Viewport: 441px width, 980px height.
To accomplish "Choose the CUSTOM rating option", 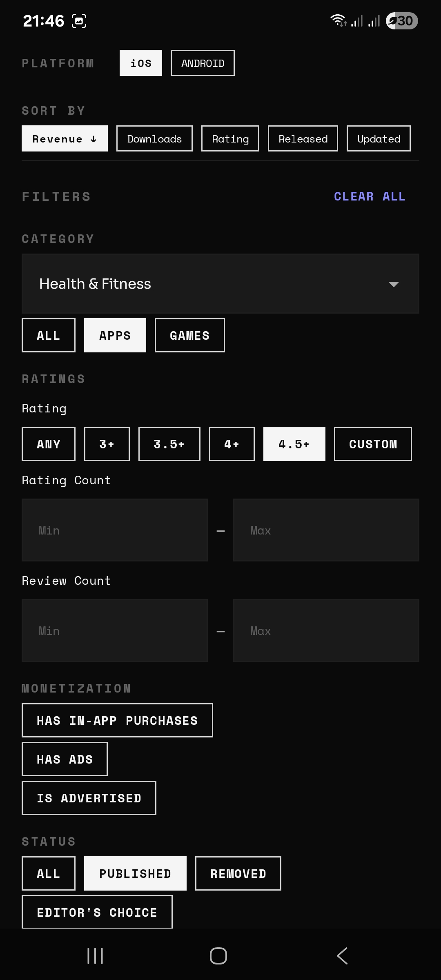I will [372, 443].
